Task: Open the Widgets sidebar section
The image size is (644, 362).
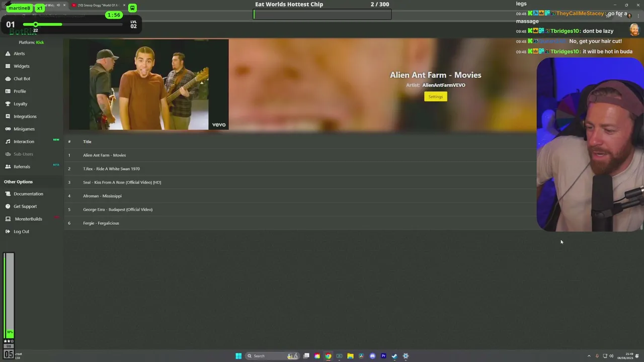Action: 21,66
